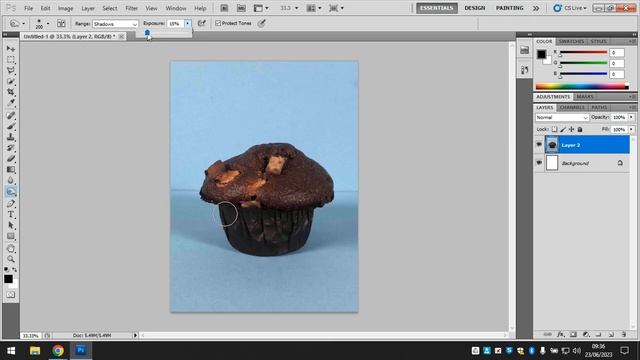Swap foreground and background colors
This screenshot has width=640, height=360.
[15, 270]
